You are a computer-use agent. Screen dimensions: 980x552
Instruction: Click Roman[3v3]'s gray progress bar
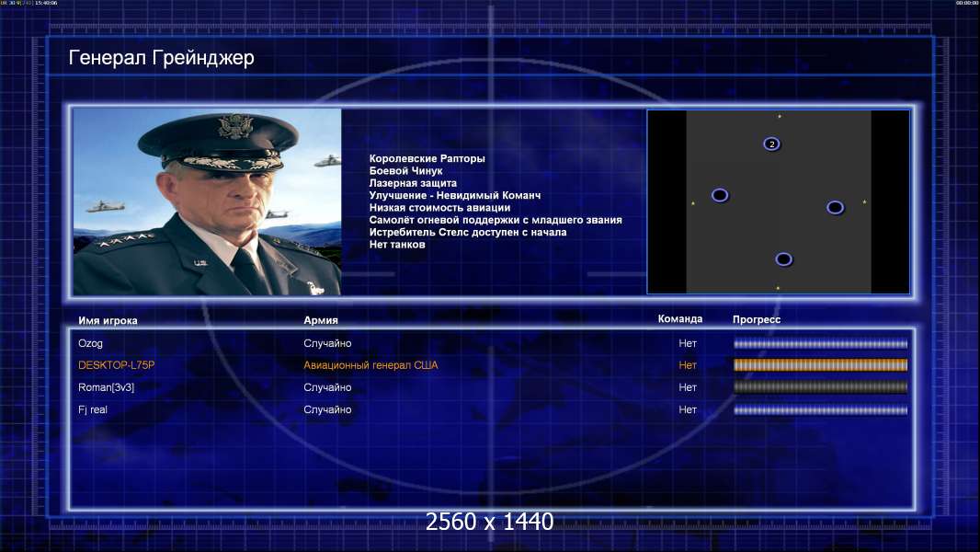coord(821,387)
